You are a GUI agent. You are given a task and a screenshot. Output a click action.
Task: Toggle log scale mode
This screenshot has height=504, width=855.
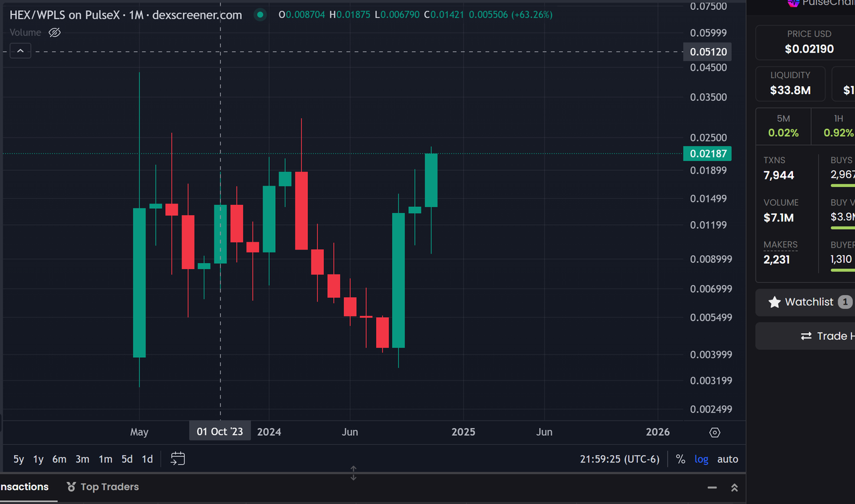701,459
